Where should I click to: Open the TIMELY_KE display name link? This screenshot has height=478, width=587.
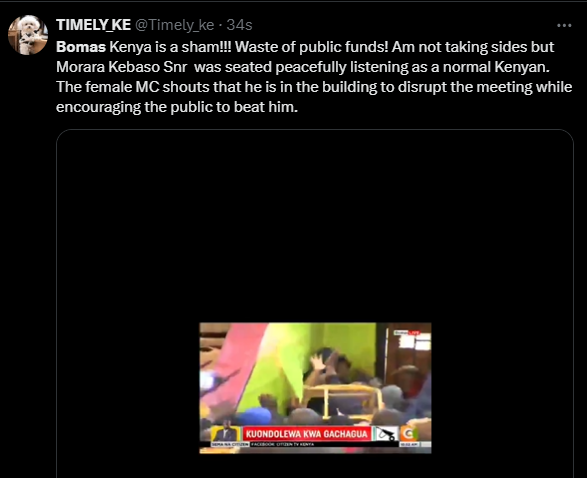pyautogui.click(x=93, y=25)
